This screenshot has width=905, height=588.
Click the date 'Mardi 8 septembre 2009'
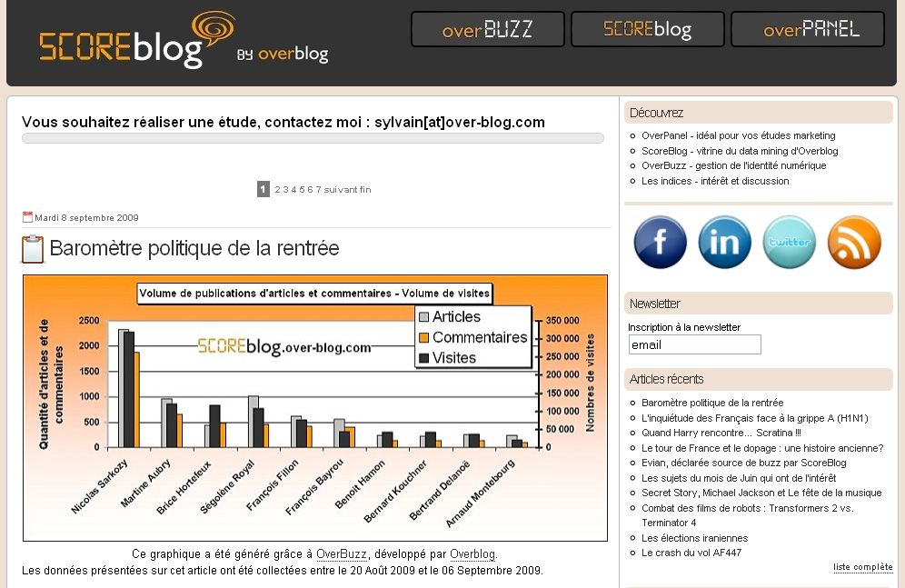click(x=86, y=217)
